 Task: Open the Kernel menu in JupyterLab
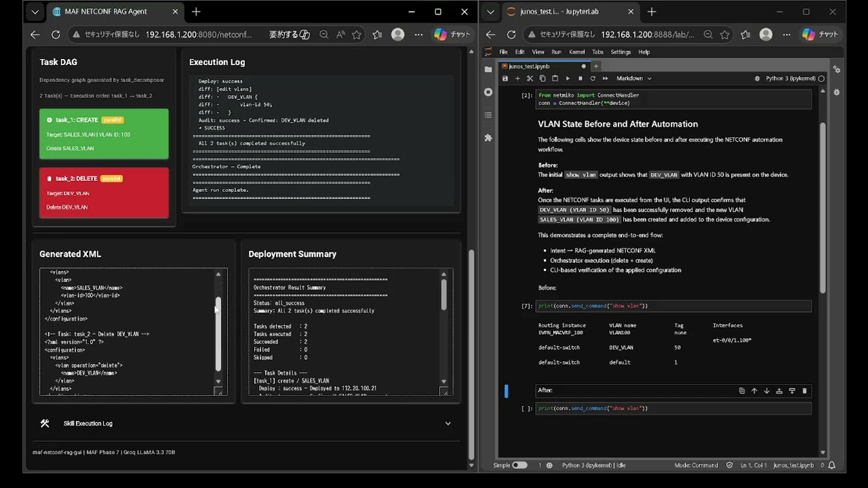pos(577,52)
